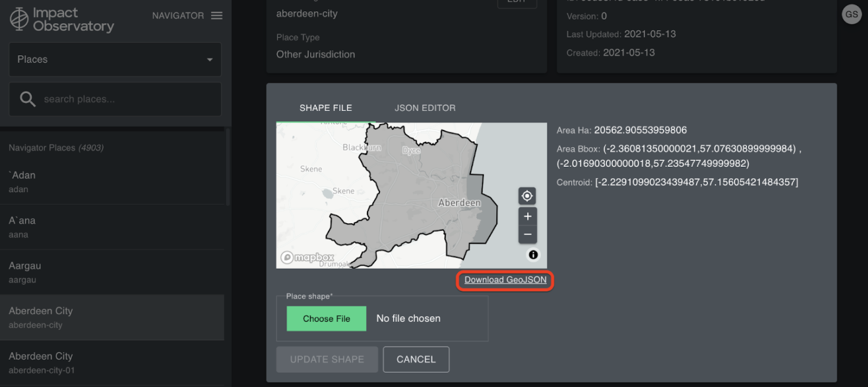Click the Update Shape button
The width and height of the screenshot is (868, 387).
click(x=327, y=360)
